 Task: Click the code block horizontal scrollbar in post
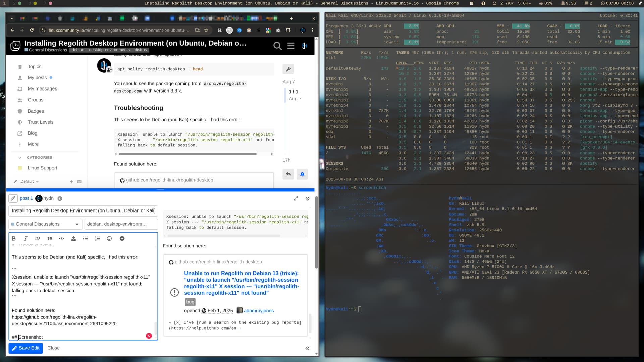(x=187, y=154)
